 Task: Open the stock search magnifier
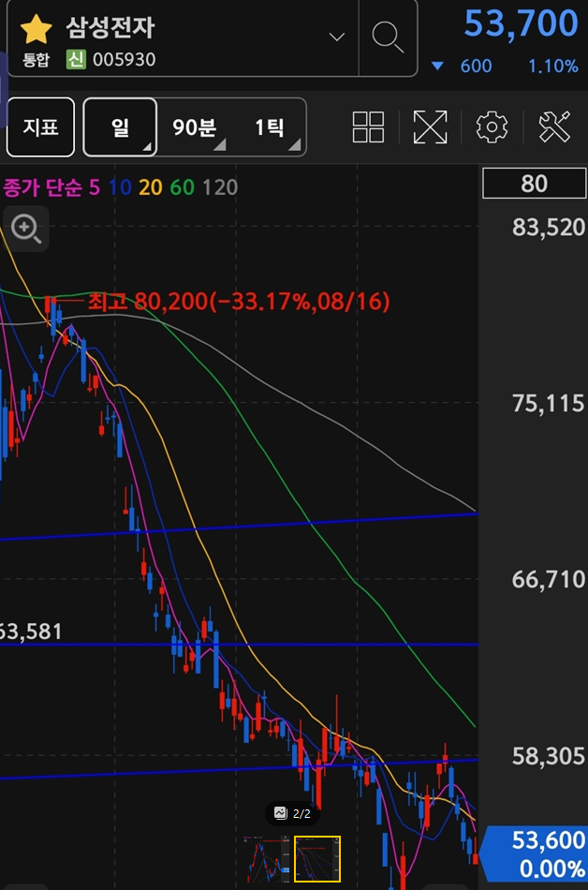[388, 37]
